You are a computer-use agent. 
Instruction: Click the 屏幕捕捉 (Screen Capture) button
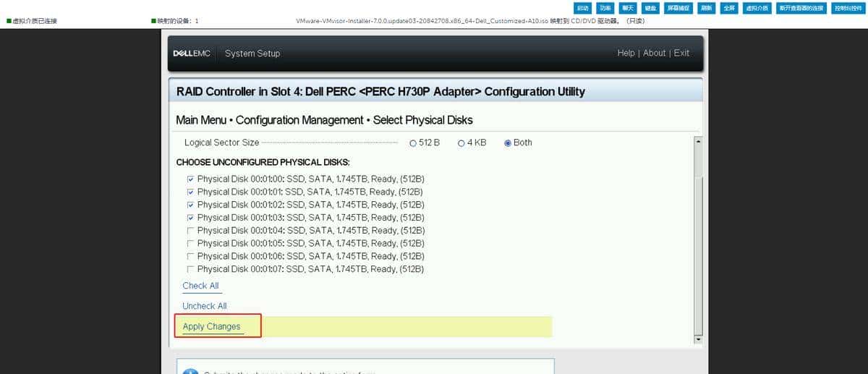coord(679,8)
